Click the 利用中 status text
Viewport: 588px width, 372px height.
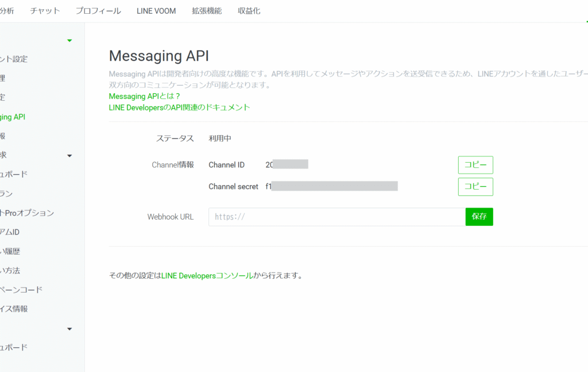pos(220,138)
